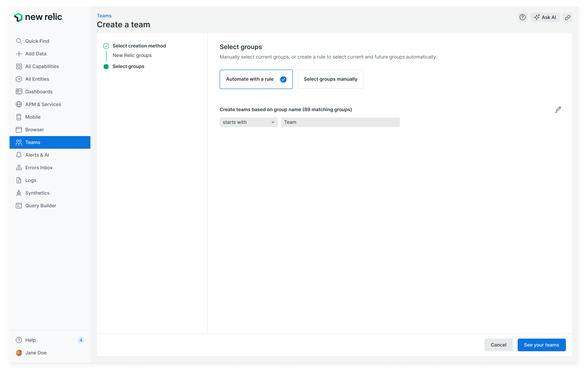Image resolution: width=588 pixels, height=375 pixels.
Task: Click the See your teams button
Action: coord(541,345)
